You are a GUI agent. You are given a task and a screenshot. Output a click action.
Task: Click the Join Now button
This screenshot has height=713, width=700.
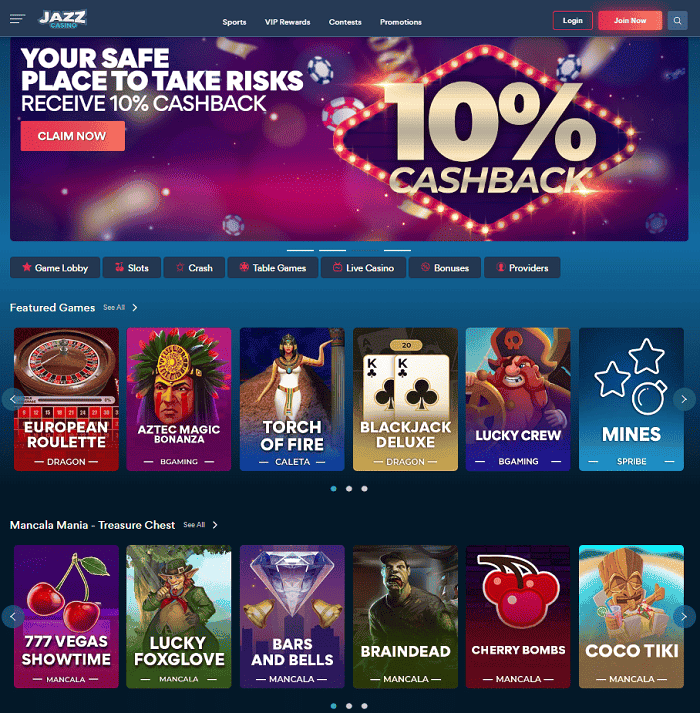630,20
